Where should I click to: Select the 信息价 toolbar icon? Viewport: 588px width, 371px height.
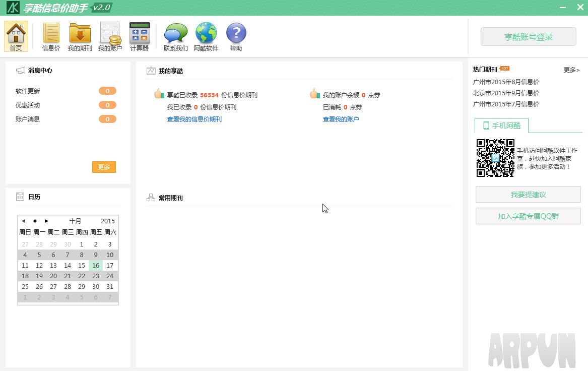pos(50,36)
